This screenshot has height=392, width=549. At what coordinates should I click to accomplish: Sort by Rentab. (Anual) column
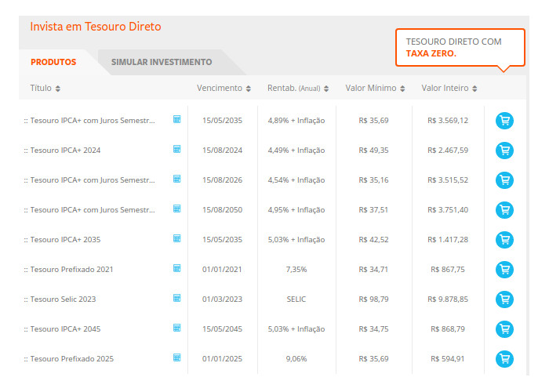[x=297, y=89]
